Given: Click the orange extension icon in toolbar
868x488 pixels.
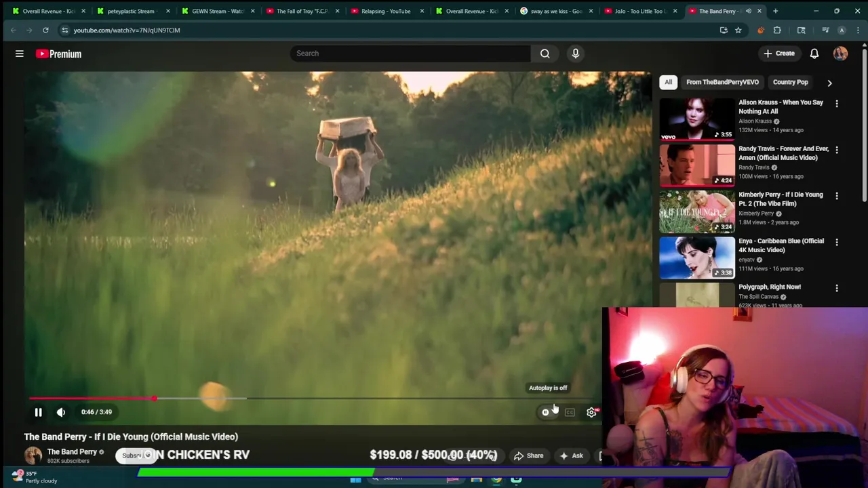Looking at the screenshot, I should click(760, 30).
